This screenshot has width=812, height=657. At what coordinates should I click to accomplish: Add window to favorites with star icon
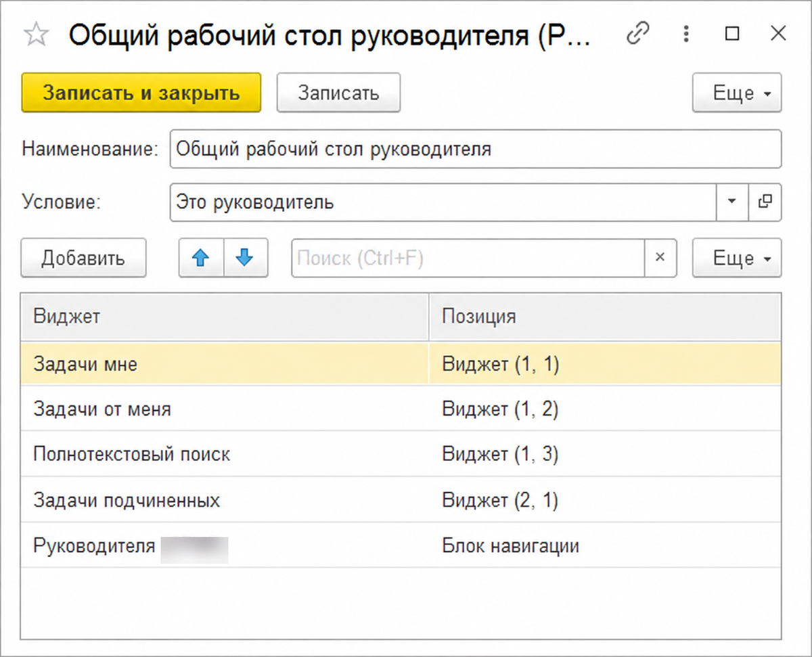(36, 35)
